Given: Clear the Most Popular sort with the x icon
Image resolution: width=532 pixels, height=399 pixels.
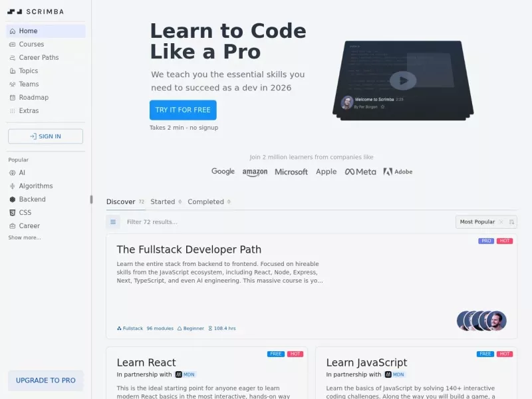Looking at the screenshot, I should (501, 222).
